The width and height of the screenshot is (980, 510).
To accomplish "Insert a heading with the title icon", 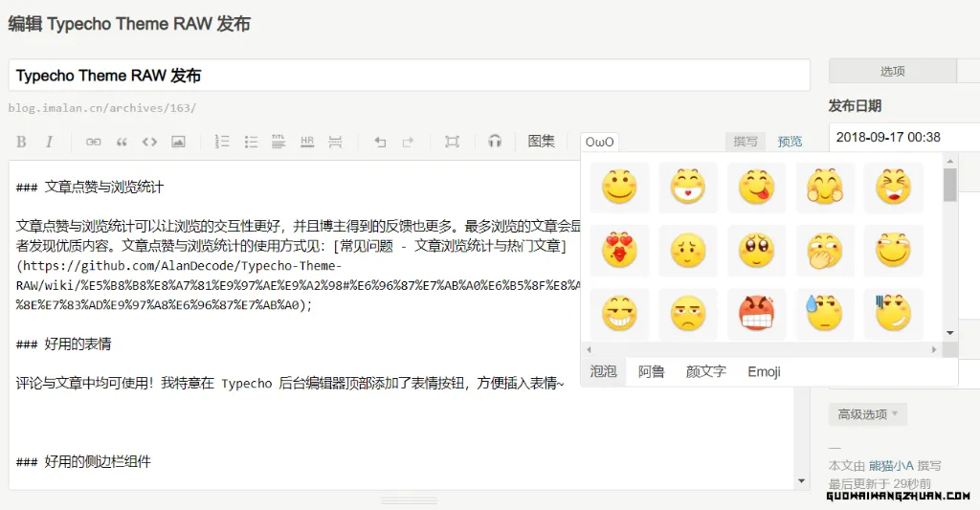I will point(278,142).
